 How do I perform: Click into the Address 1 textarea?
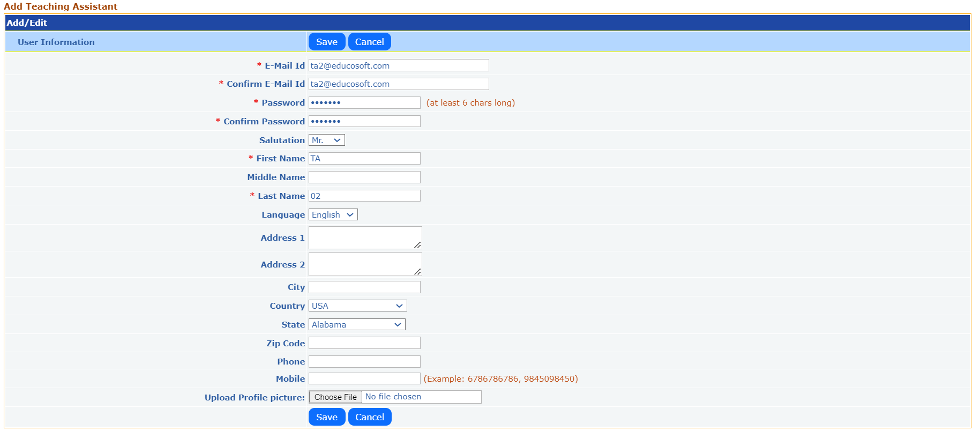(364, 237)
